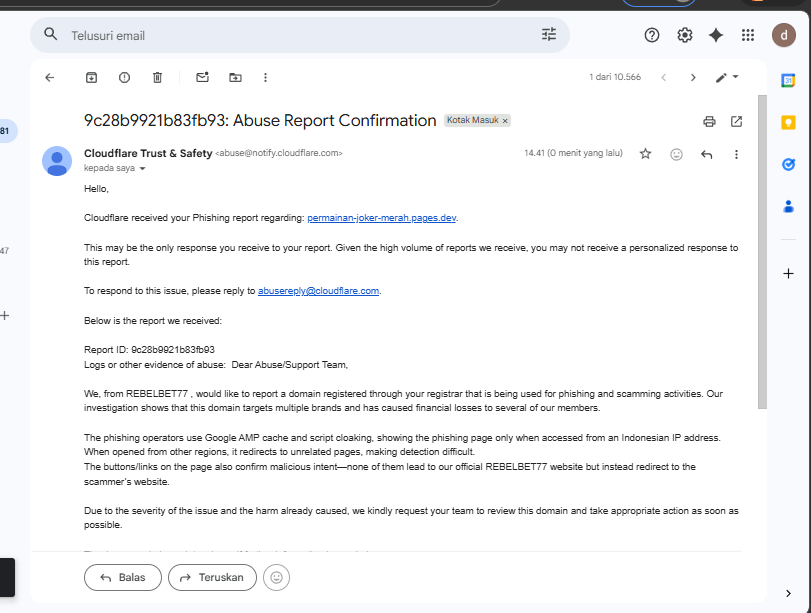Go back to inbox with arrow icon
811x613 pixels.
point(50,78)
